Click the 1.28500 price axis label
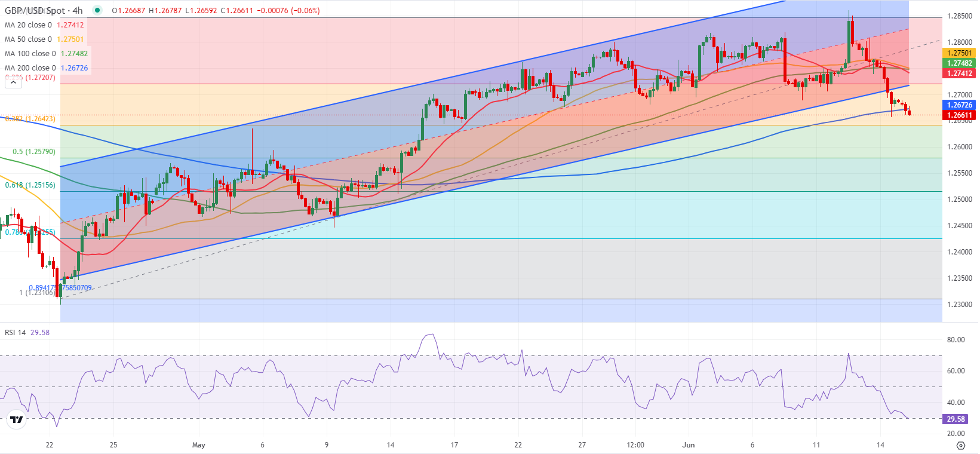 pyautogui.click(x=960, y=16)
